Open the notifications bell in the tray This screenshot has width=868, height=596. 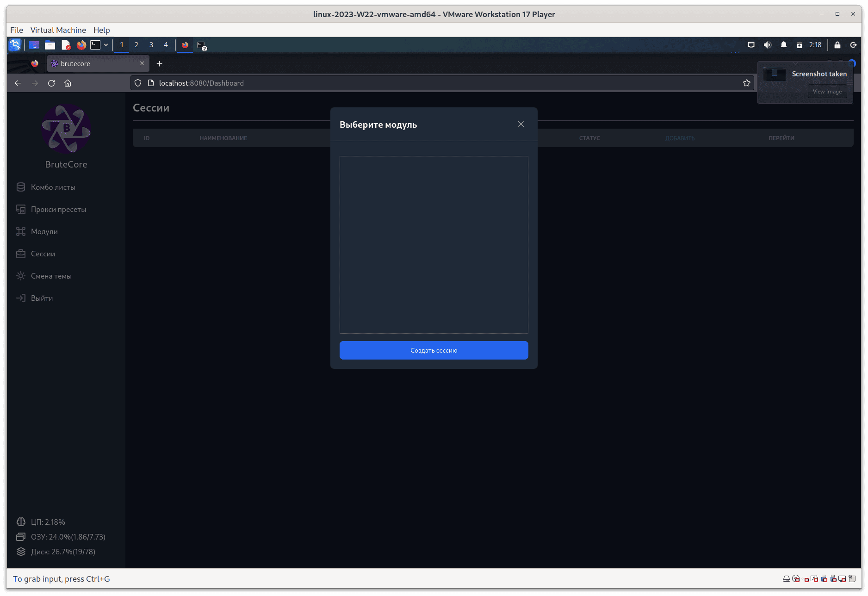[x=784, y=45]
